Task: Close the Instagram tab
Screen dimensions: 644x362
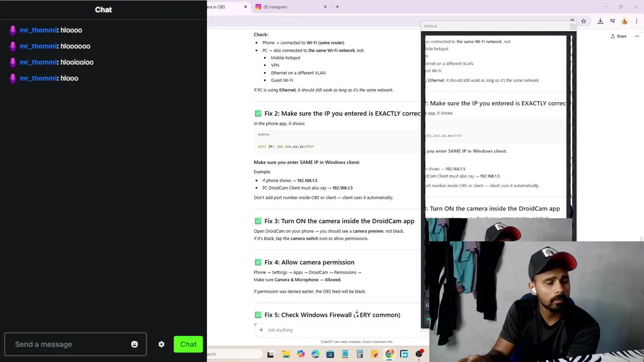Action: coord(325,7)
